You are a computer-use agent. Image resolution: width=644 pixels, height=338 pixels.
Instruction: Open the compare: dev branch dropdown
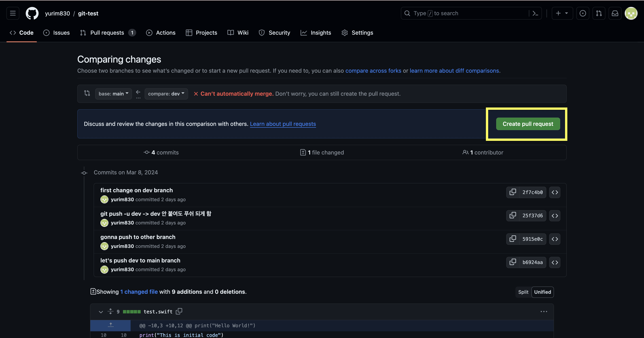tap(166, 94)
